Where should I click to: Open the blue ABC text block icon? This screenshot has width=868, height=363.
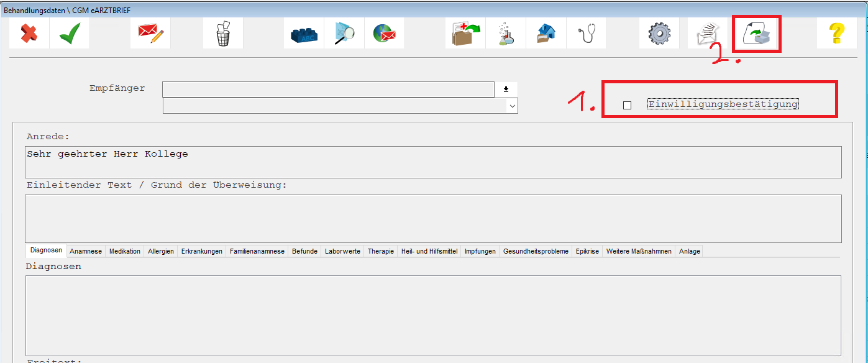coord(304,33)
